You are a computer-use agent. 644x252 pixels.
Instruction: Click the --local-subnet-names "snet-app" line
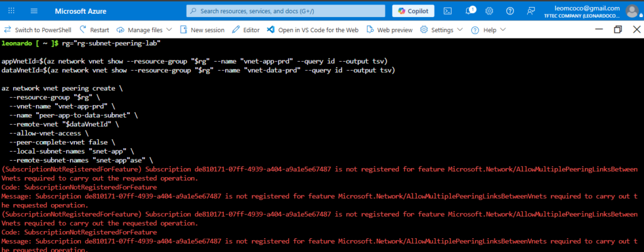72,152
